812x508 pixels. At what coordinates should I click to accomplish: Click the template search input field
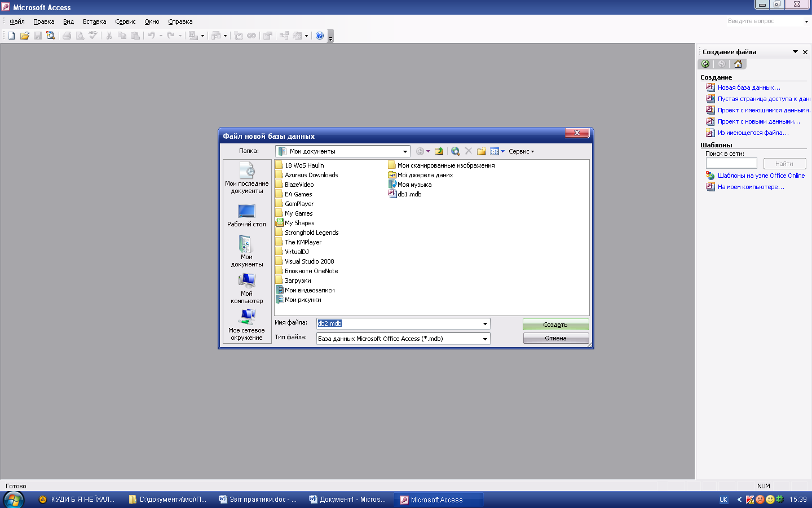pyautogui.click(x=731, y=163)
